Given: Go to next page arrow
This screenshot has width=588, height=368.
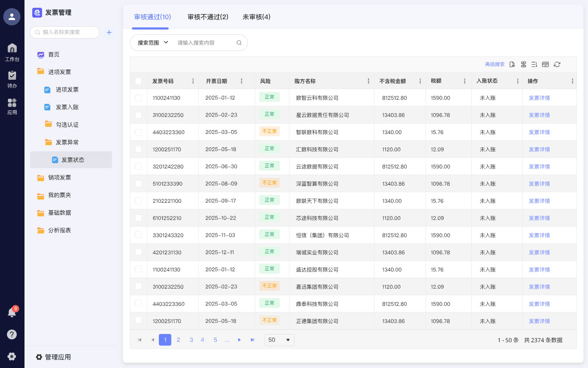Looking at the screenshot, I should point(239,340).
